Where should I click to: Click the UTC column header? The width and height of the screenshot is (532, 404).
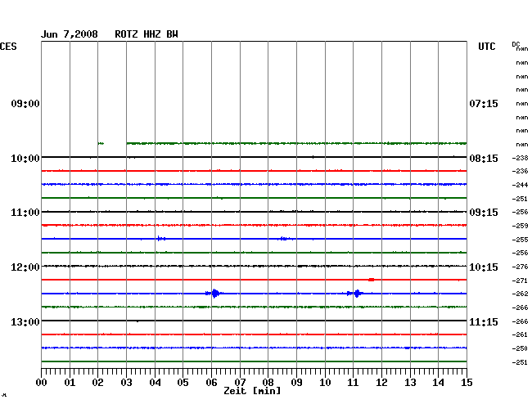486,47
